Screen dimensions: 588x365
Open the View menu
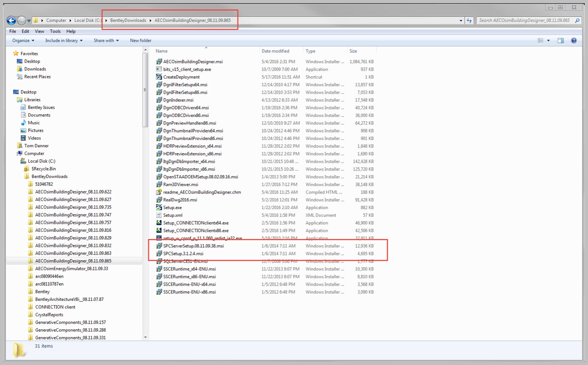click(39, 31)
